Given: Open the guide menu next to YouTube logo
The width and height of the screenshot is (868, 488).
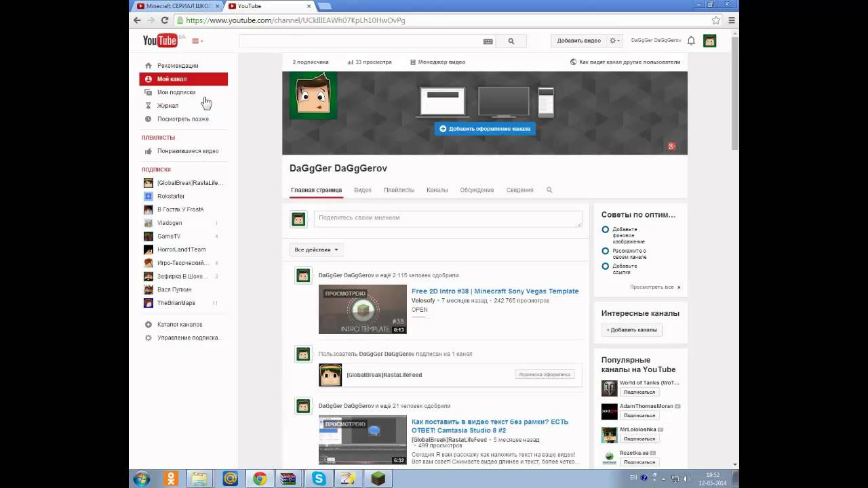Looking at the screenshot, I should click(197, 41).
